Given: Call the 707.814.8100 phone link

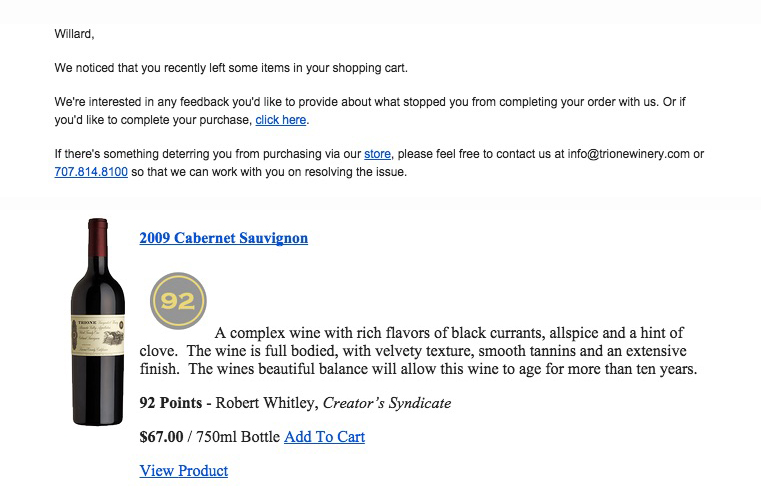Looking at the screenshot, I should 91,172.
